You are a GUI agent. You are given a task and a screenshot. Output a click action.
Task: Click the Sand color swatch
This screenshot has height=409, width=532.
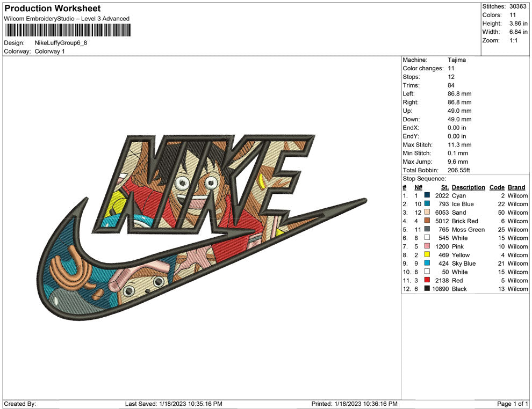tap(427, 212)
